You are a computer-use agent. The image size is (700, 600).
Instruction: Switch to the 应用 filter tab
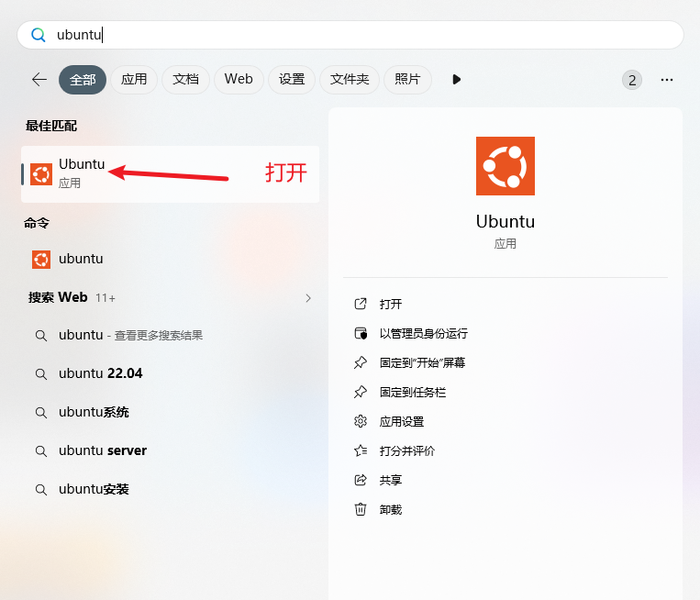134,80
